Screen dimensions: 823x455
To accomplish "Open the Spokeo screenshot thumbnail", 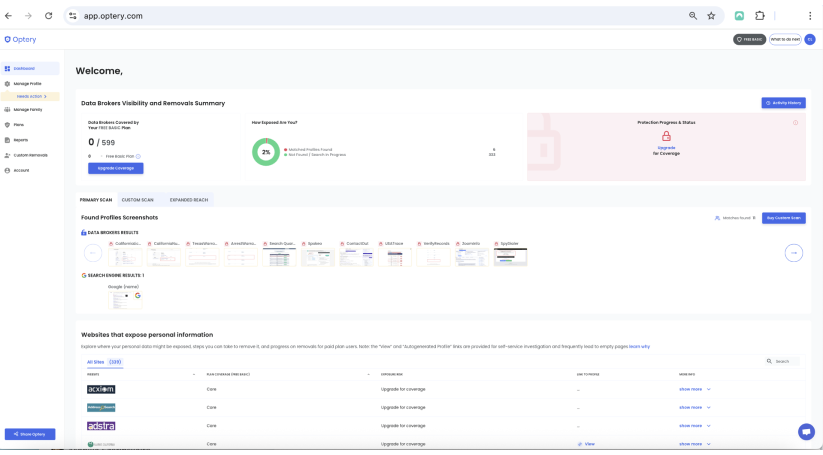I will pyautogui.click(x=318, y=257).
